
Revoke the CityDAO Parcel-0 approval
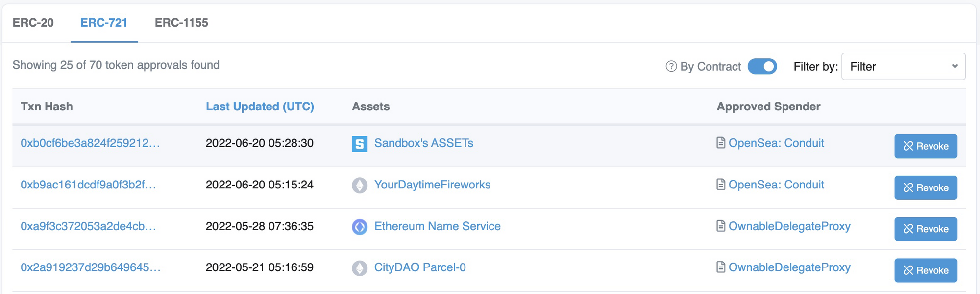[x=926, y=270]
